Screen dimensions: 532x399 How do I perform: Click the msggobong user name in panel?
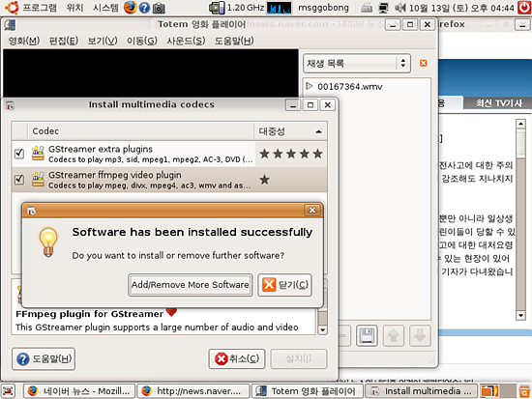click(323, 8)
